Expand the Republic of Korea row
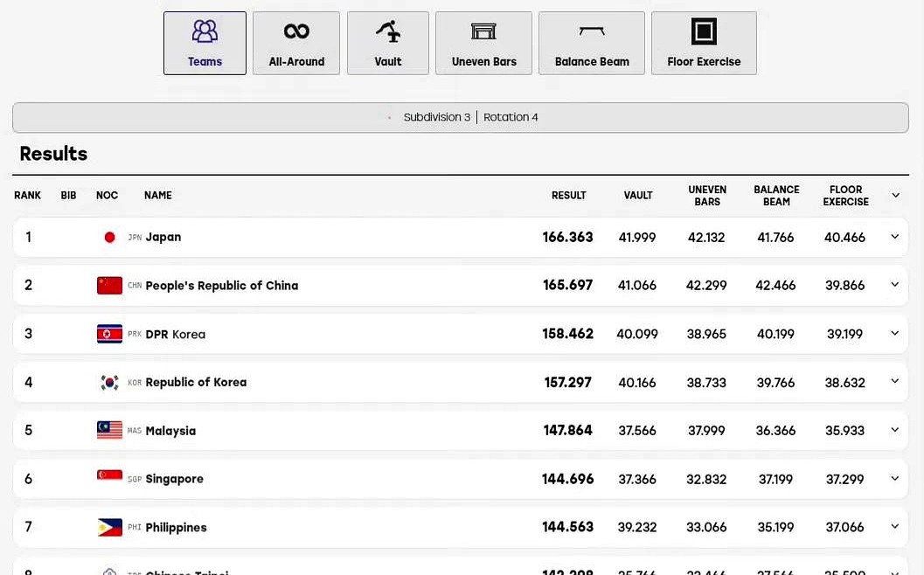The width and height of the screenshot is (924, 575). 894,381
